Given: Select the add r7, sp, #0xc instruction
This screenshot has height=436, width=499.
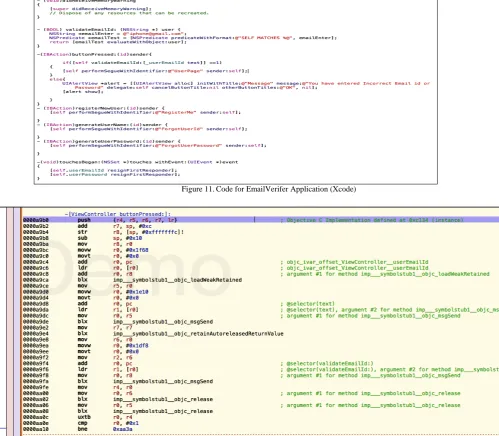Looking at the screenshot, I should click(x=88, y=226).
